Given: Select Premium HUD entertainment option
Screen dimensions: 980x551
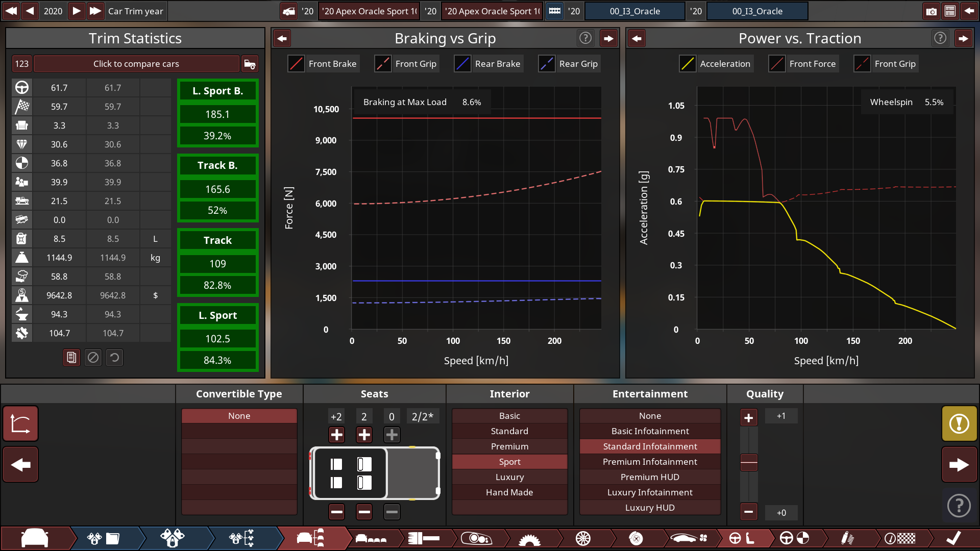Looking at the screenshot, I should [650, 477].
